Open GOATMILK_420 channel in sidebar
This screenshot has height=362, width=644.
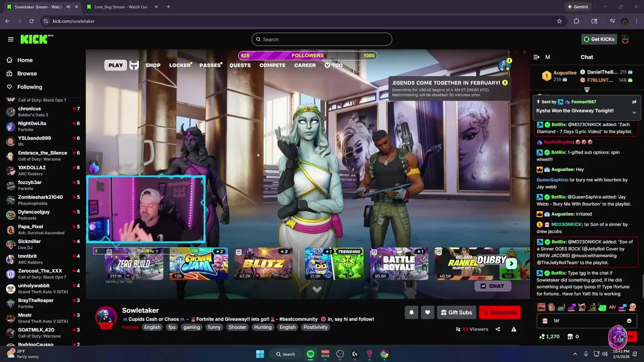pos(43,333)
